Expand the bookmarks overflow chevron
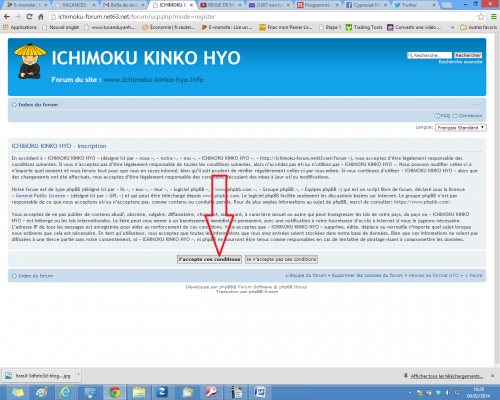500x400 pixels. click(452, 27)
